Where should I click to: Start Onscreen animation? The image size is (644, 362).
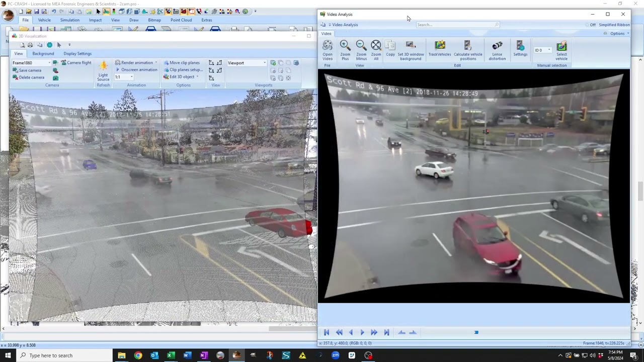(x=136, y=70)
